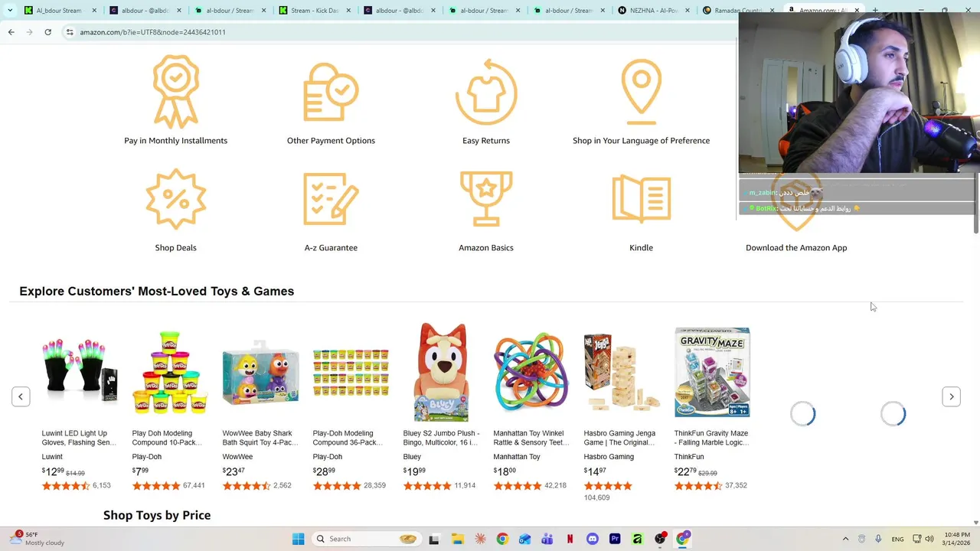Viewport: 980px width, 551px height.
Task: Open Outlook from the taskbar
Action: tap(525, 539)
